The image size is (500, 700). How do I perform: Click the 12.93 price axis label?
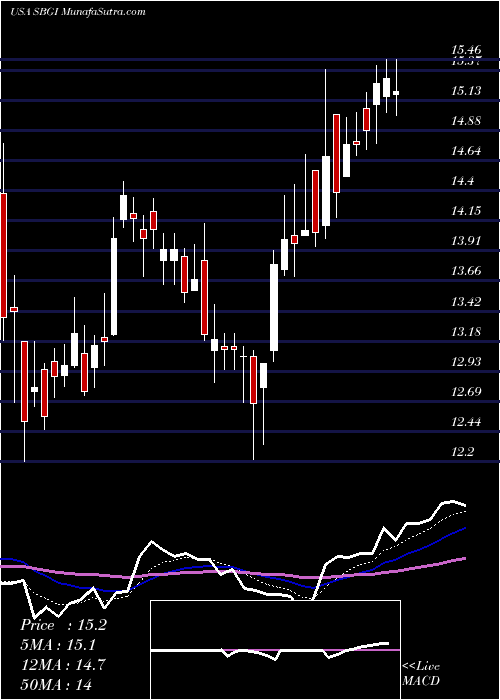coord(466,362)
